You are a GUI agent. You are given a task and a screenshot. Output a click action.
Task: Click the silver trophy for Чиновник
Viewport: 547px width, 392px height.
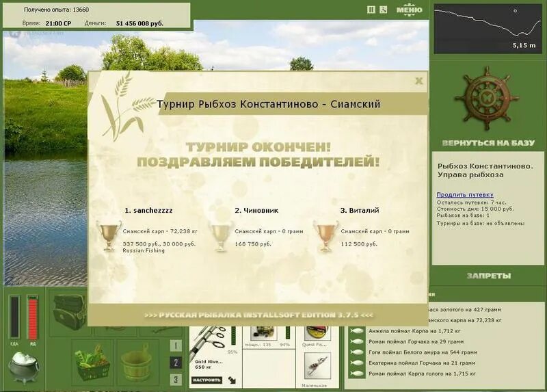(x=220, y=235)
